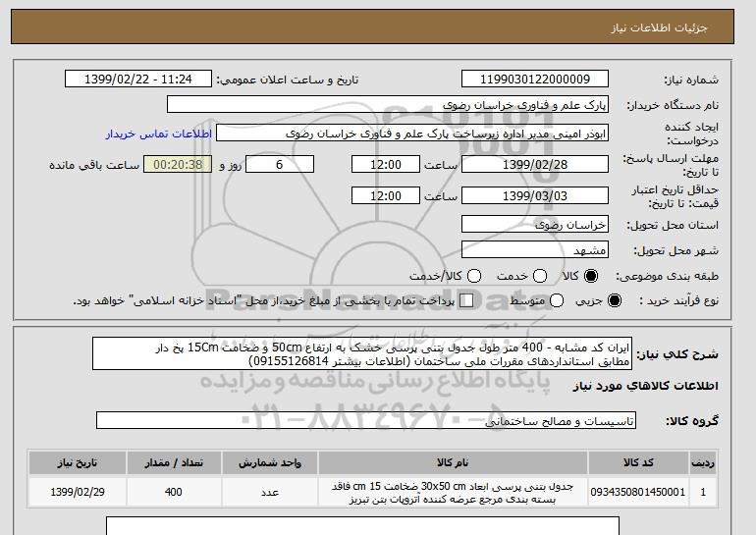This screenshot has height=535, width=756.
Task: Click the remaining days field 6
Action: coord(280,164)
